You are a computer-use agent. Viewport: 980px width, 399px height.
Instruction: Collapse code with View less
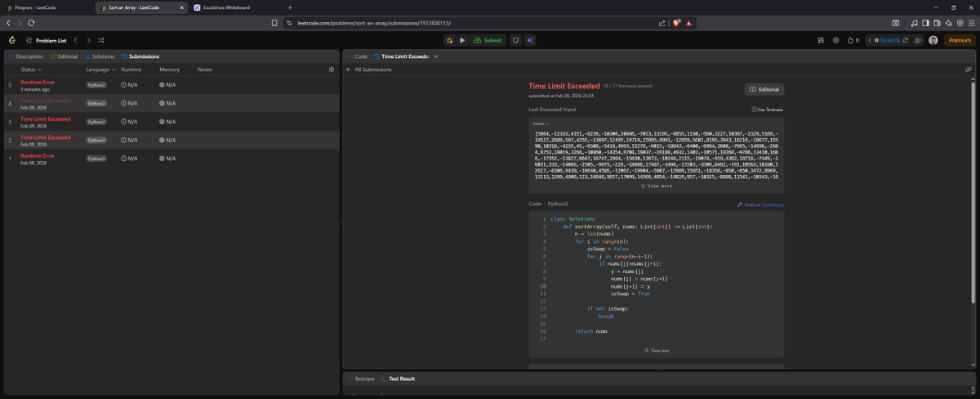656,350
